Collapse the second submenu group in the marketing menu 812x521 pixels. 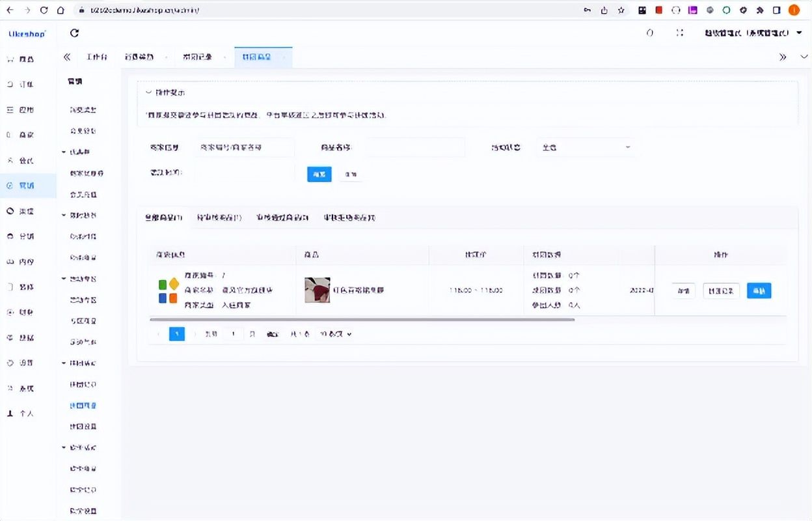(x=64, y=215)
